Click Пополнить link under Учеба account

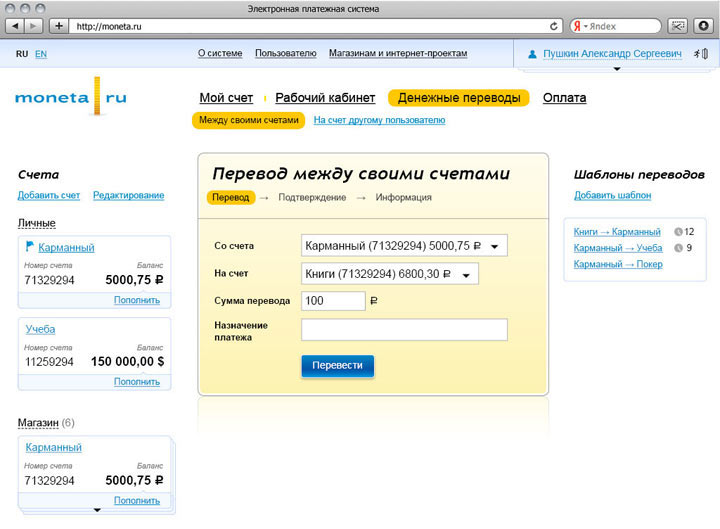(x=136, y=382)
